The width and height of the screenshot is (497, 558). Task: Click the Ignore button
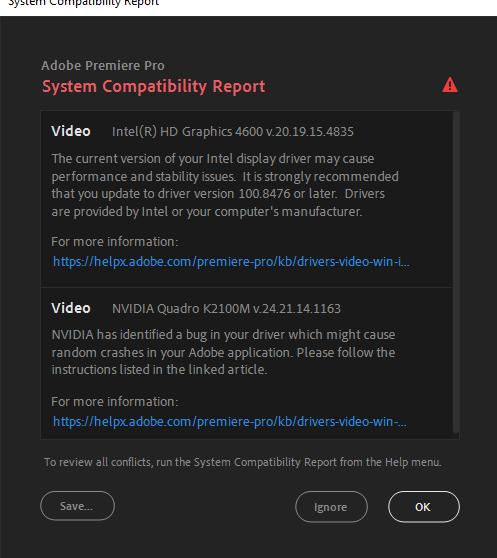[x=331, y=506]
